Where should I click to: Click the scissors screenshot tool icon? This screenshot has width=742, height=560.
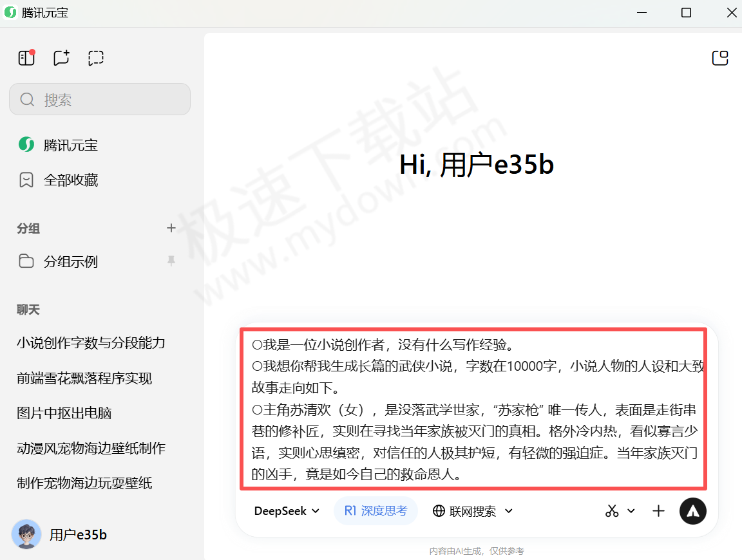tap(612, 511)
